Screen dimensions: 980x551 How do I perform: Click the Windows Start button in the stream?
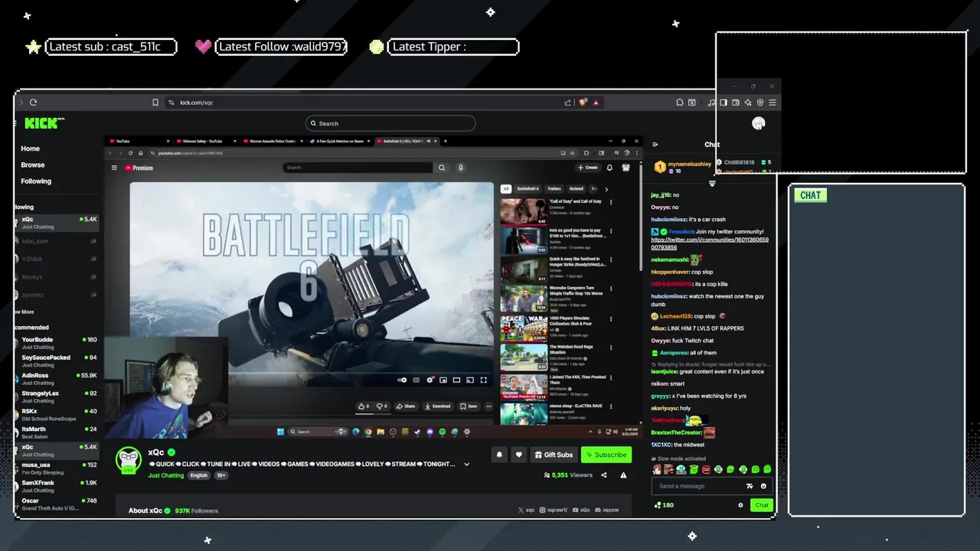pyautogui.click(x=280, y=432)
